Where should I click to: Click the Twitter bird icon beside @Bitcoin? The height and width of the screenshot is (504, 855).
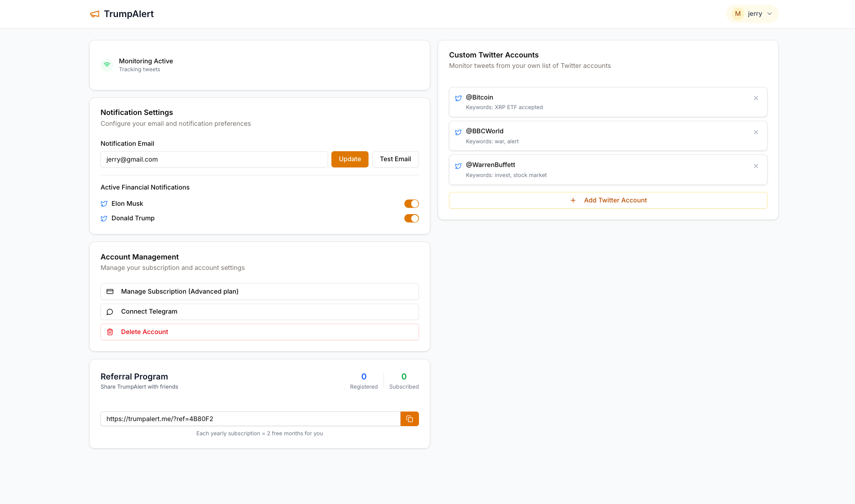point(458,98)
